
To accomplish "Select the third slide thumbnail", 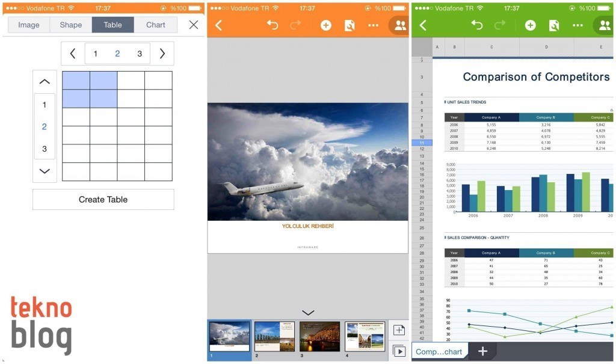I will (319, 336).
